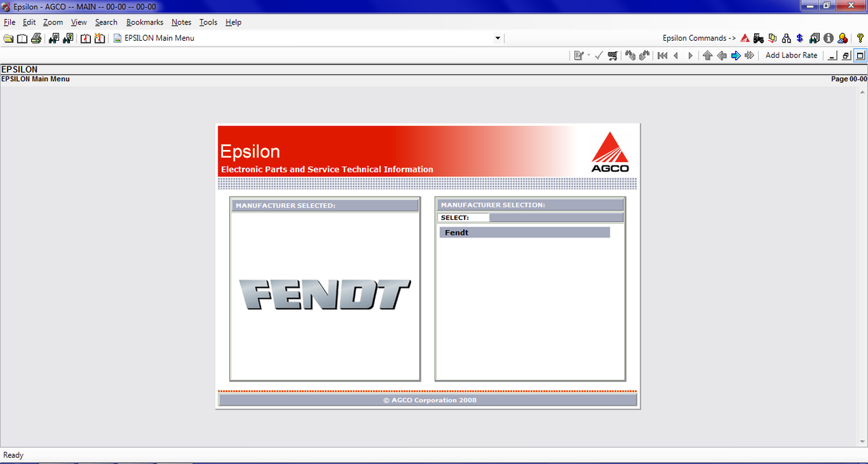Click the checkmark icon in toolbar

(x=599, y=56)
